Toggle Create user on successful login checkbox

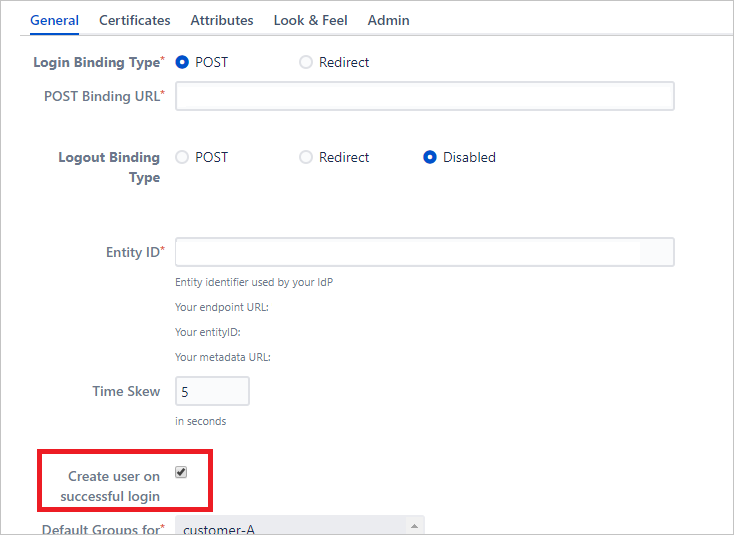coord(181,472)
